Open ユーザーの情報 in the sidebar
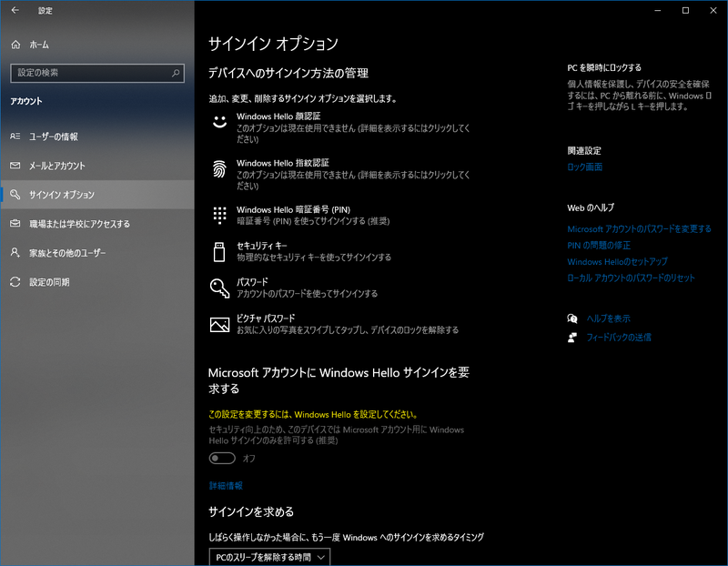The width and height of the screenshot is (728, 566). point(53,136)
